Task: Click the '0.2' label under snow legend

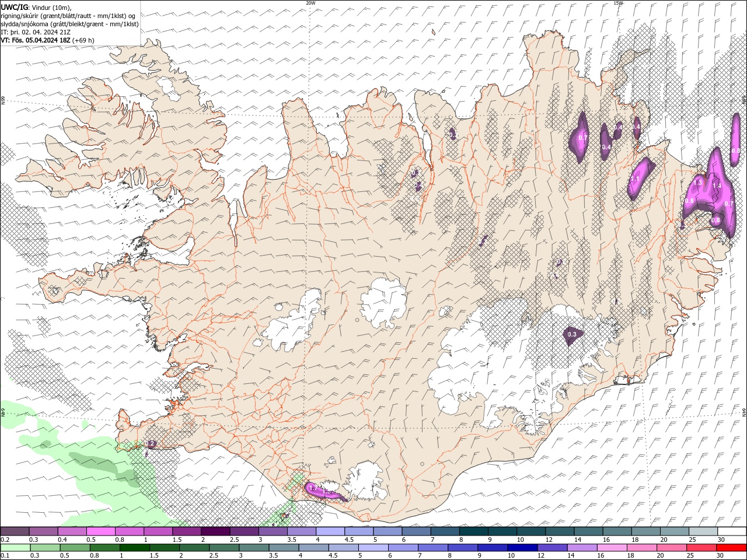Action: point(5,540)
